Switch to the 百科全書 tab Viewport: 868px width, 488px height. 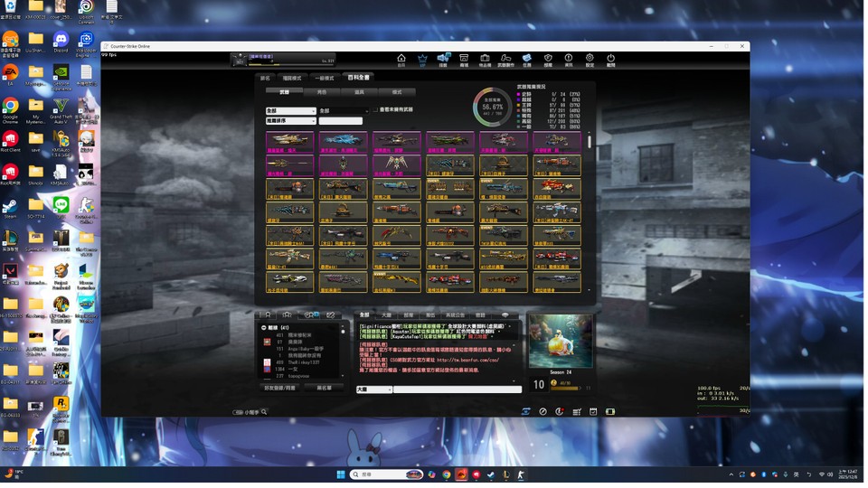[x=358, y=78]
